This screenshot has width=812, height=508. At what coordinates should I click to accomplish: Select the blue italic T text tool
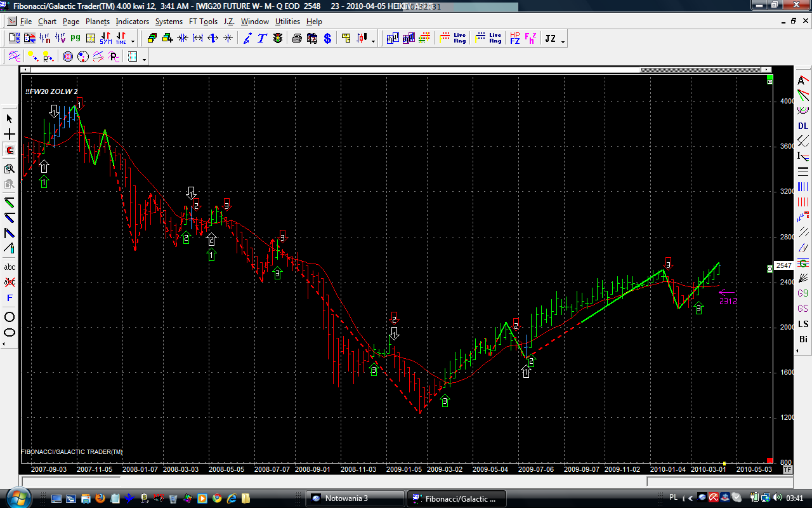(262, 39)
